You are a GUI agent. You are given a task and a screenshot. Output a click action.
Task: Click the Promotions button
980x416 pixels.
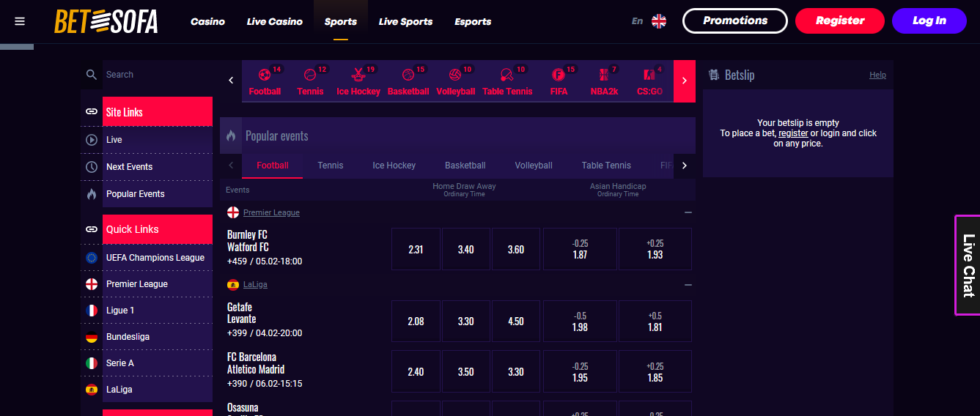tap(735, 21)
